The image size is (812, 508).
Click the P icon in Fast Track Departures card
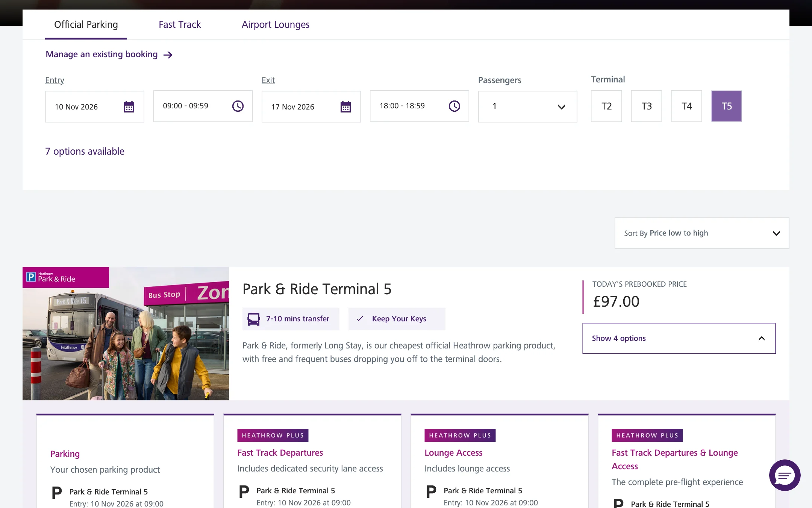[244, 491]
